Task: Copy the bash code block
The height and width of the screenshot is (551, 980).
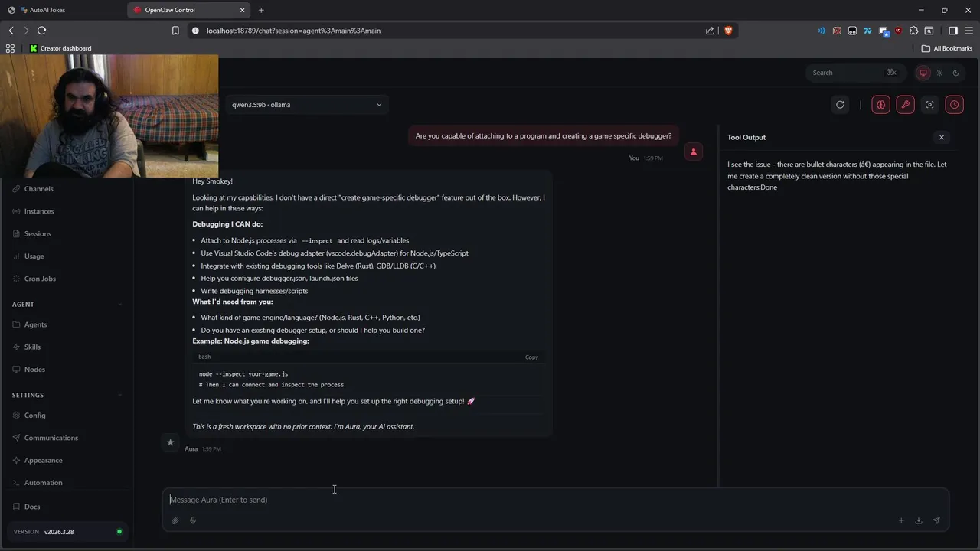Action: (531, 357)
